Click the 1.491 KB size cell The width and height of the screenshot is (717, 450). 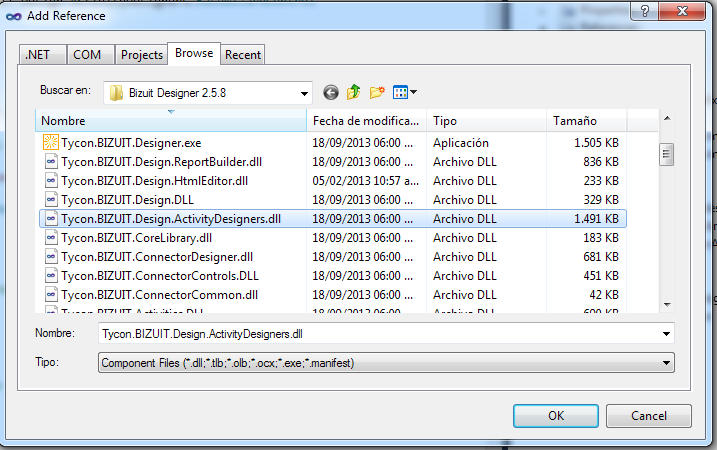tap(596, 219)
